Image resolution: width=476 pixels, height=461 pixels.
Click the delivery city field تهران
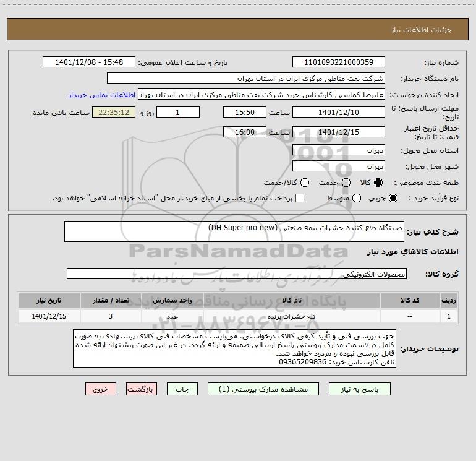339,166
